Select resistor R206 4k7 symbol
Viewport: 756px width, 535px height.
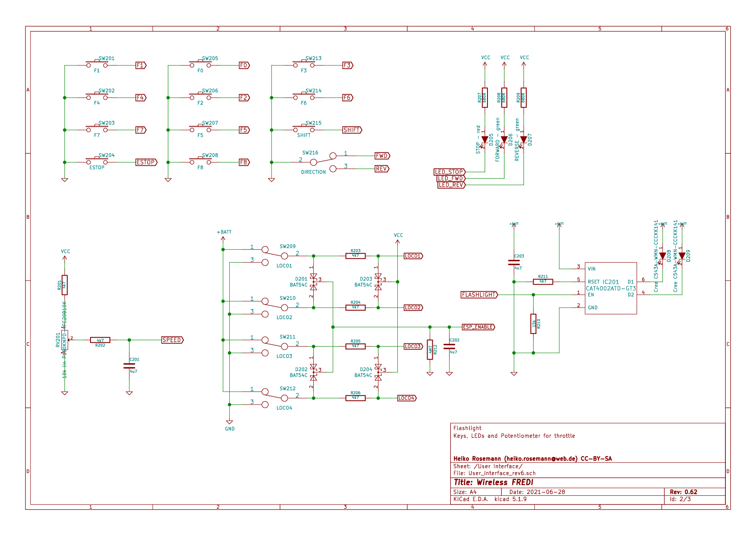pyautogui.click(x=356, y=398)
